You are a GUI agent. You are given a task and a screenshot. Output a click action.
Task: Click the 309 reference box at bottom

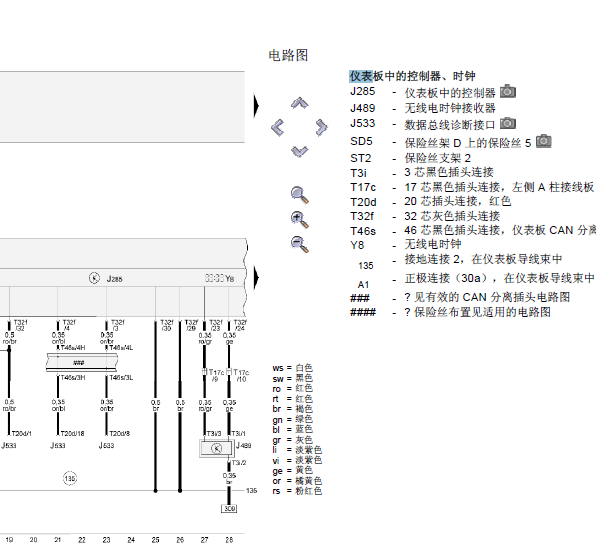point(229,509)
